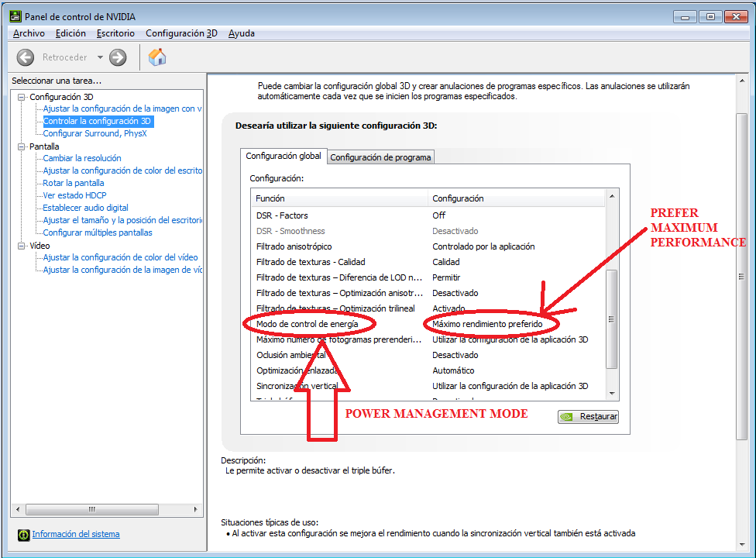Select the Configuración global tab

[283, 156]
